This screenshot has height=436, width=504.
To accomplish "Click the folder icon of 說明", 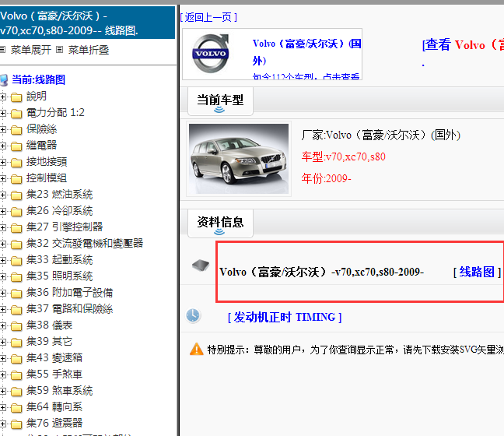I will tap(16, 97).
